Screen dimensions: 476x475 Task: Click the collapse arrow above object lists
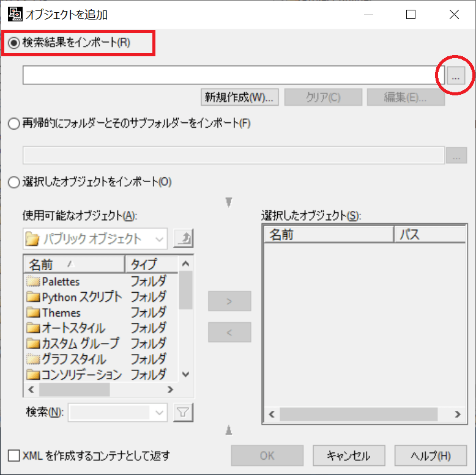pos(229,202)
